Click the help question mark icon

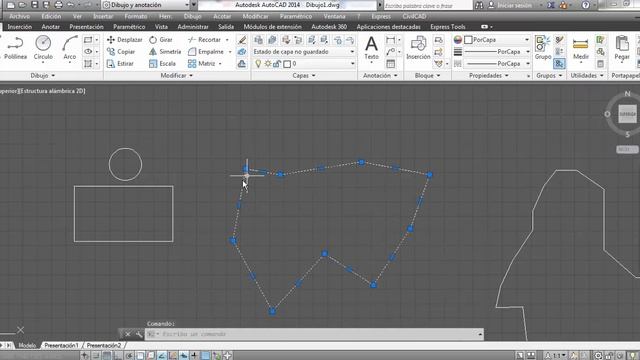pyautogui.click(x=585, y=5)
